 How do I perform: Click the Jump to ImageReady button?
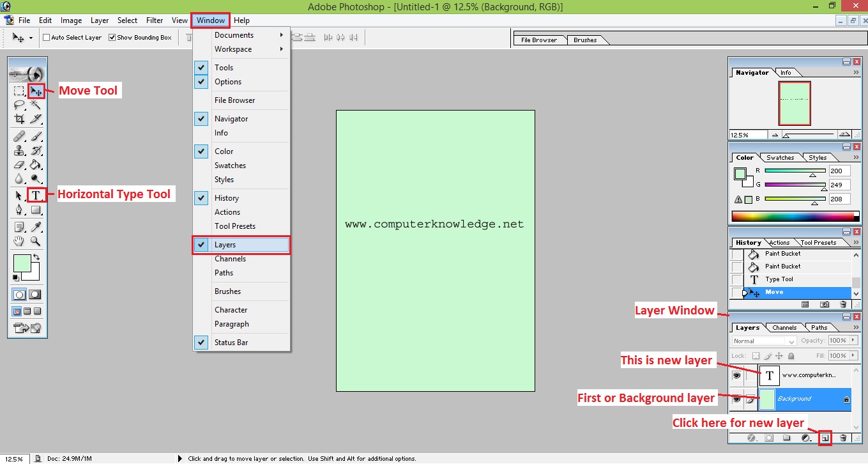[27, 329]
